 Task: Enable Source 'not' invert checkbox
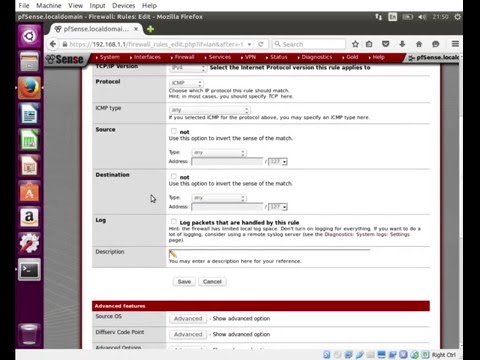point(174,131)
